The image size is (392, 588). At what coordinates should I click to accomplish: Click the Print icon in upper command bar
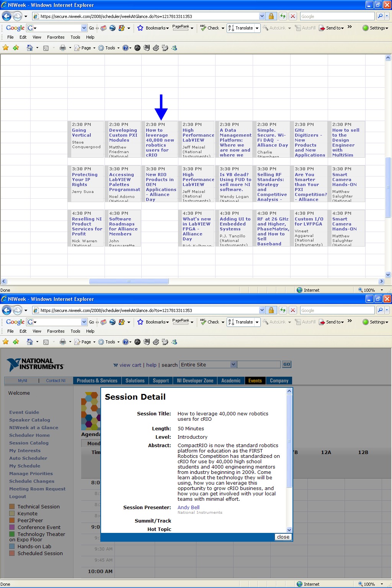[x=63, y=48]
